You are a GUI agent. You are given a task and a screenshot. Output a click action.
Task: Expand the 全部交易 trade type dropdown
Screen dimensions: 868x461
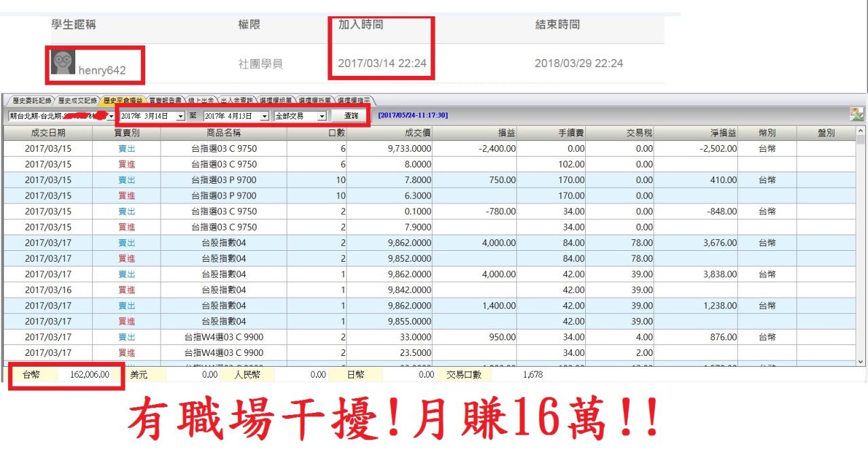pos(322,116)
